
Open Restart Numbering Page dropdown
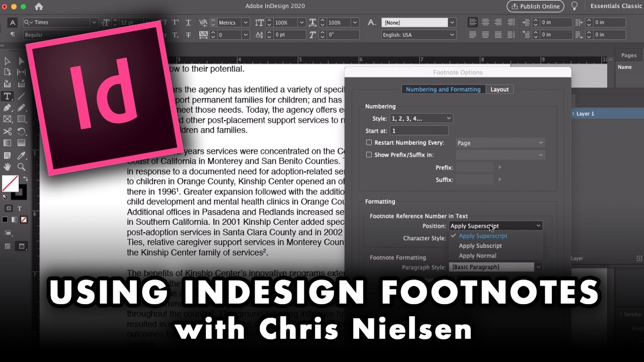[500, 143]
